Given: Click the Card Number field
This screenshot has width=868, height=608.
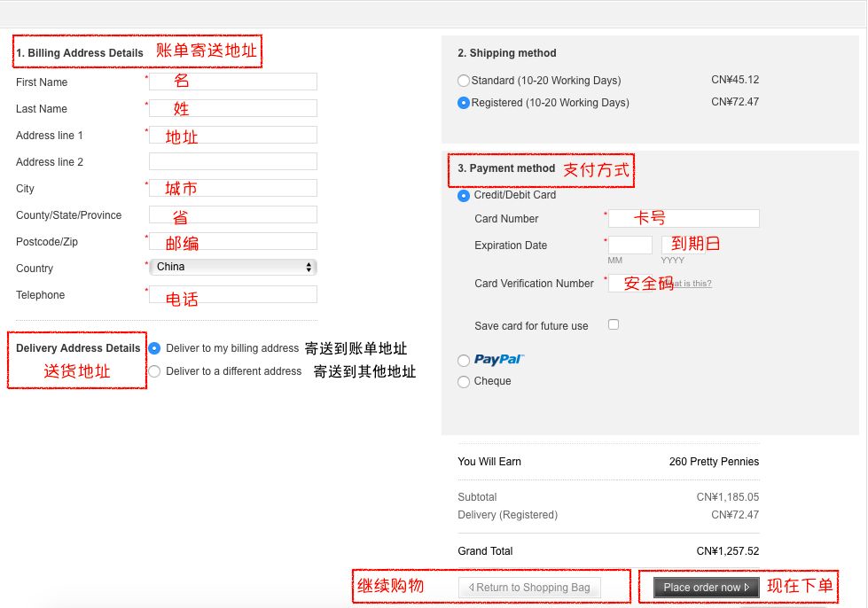Looking at the screenshot, I should (684, 218).
